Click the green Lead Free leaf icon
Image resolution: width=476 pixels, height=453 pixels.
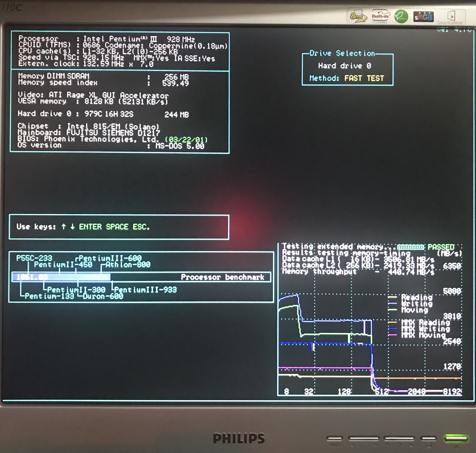point(401,16)
